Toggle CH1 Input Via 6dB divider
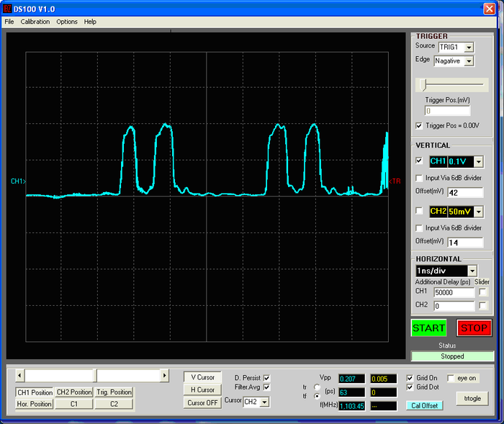Screen dimensions: 504x424 click(419, 178)
